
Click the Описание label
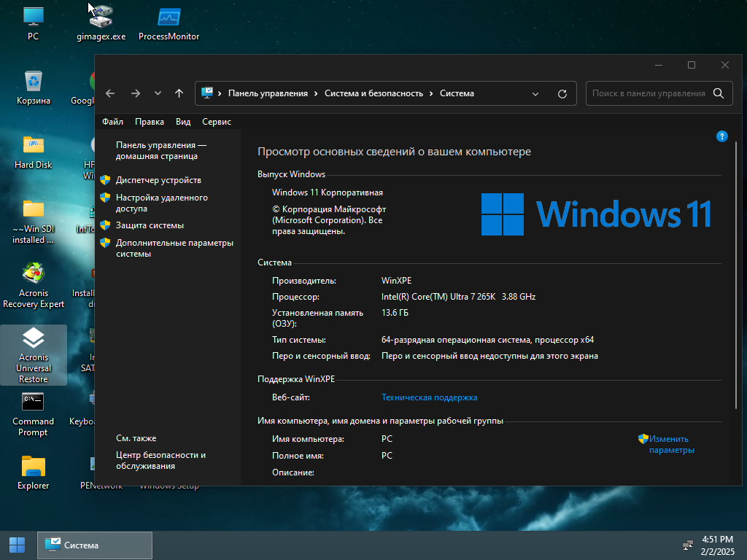click(293, 472)
